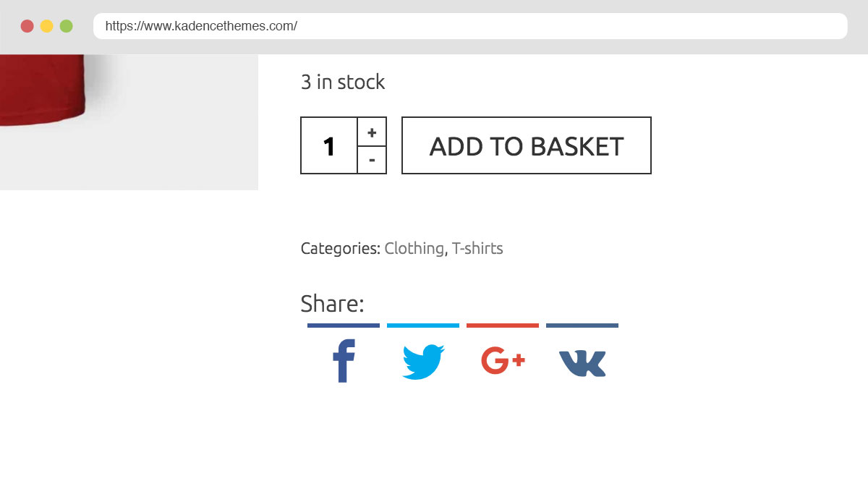Open the T-shirts category link
The height and width of the screenshot is (489, 868).
coord(477,248)
